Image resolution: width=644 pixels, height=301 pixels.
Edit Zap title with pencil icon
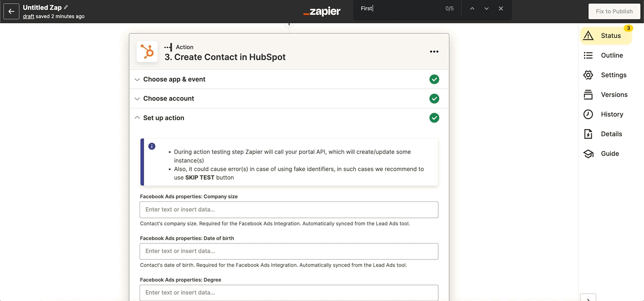click(x=66, y=8)
